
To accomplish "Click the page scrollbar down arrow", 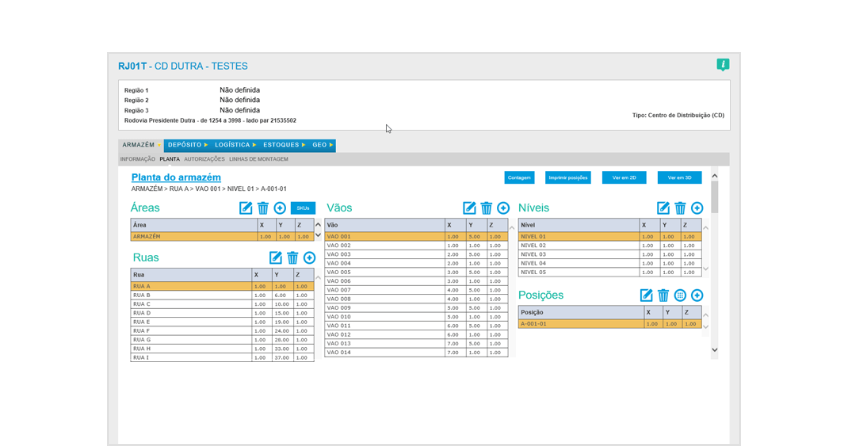I will [x=714, y=351].
